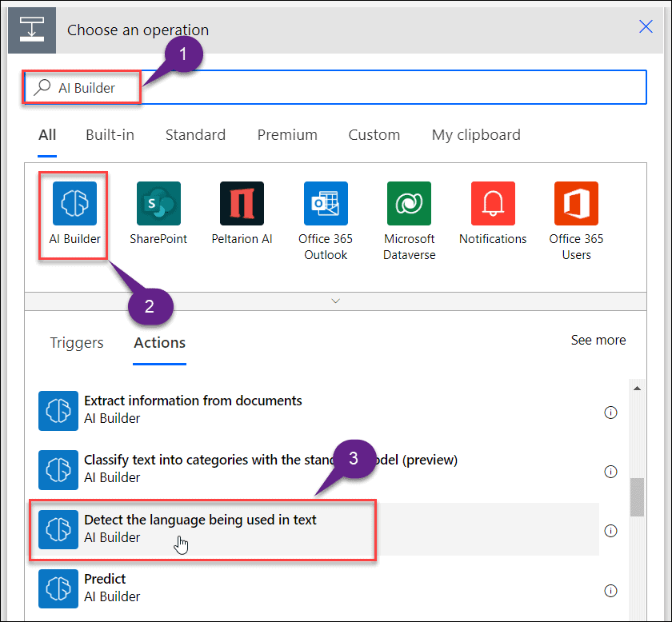Choose the Office 365 Users connector
This screenshot has width=672, height=622.
click(576, 203)
